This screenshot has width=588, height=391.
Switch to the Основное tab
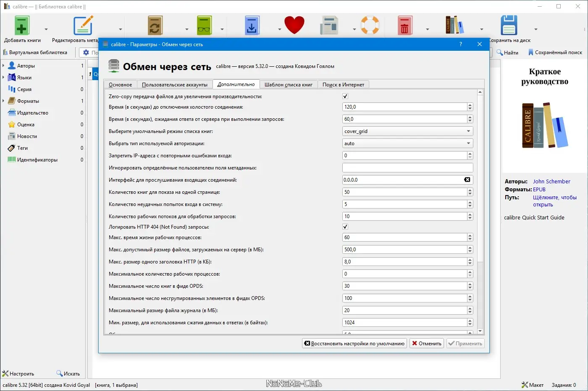(x=120, y=84)
